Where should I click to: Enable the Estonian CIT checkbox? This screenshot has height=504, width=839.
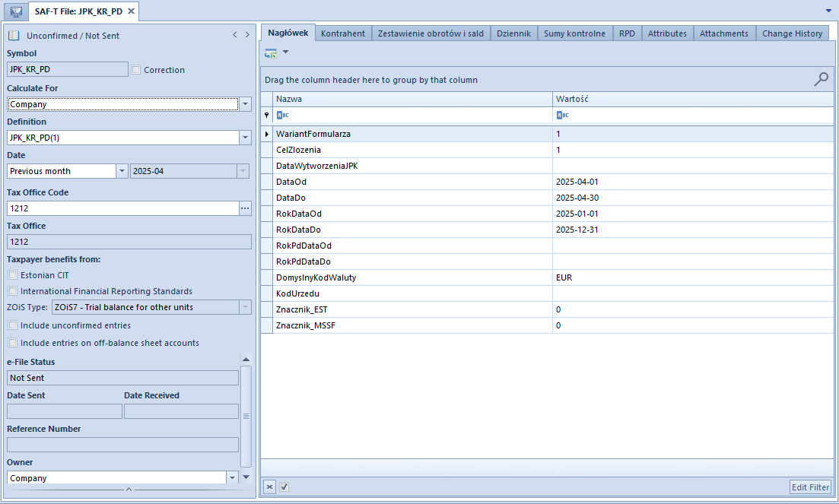[13, 275]
